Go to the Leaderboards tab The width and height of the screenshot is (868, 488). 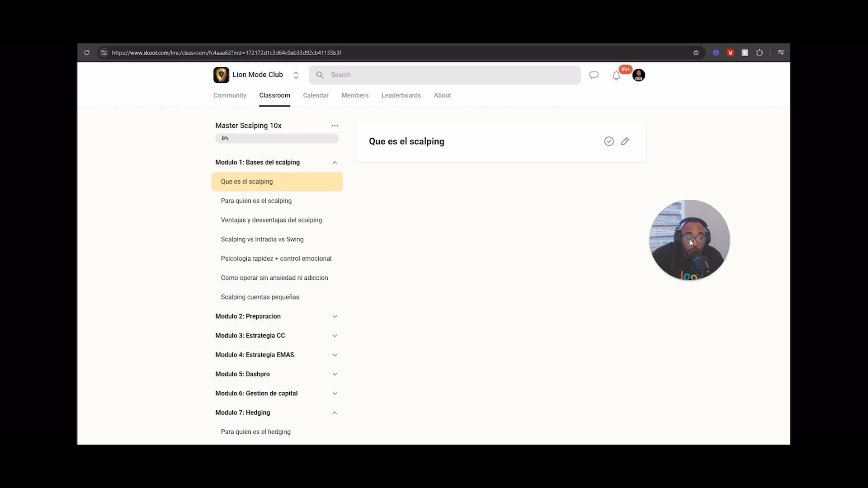(401, 95)
